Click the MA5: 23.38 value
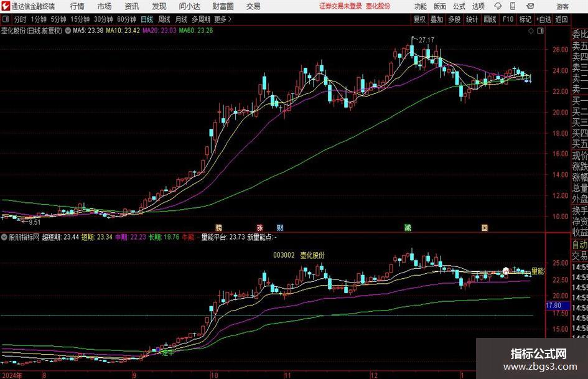 click(x=88, y=30)
